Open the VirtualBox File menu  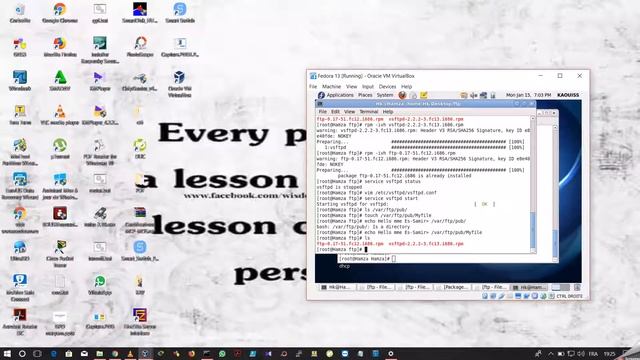click(313, 87)
